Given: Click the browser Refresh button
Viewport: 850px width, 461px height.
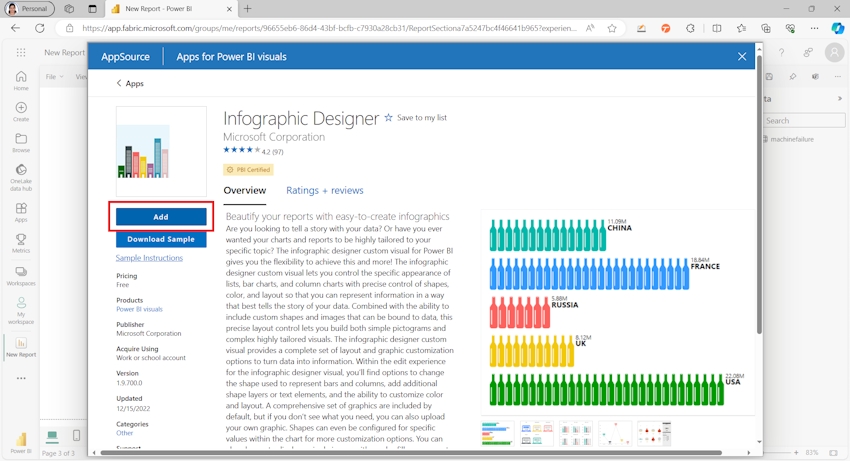Looking at the screenshot, I should pos(40,28).
